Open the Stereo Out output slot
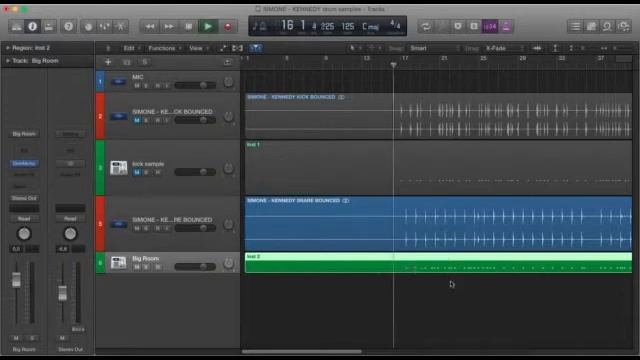This screenshot has width=640, height=360. [x=24, y=198]
